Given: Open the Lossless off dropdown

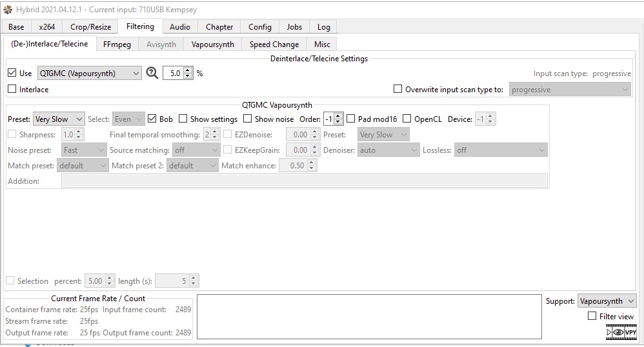Looking at the screenshot, I should pyautogui.click(x=501, y=150).
